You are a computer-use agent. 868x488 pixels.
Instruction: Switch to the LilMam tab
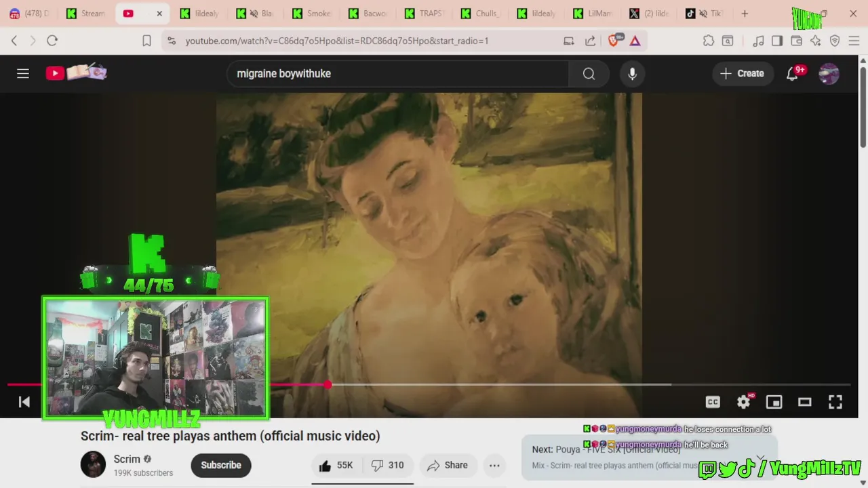point(592,14)
